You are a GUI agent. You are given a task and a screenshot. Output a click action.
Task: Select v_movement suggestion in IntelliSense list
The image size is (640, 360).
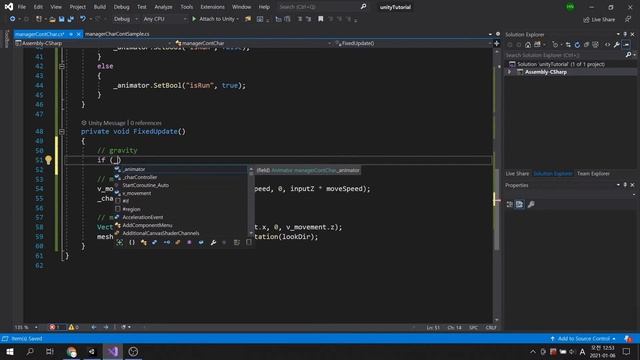click(137, 193)
